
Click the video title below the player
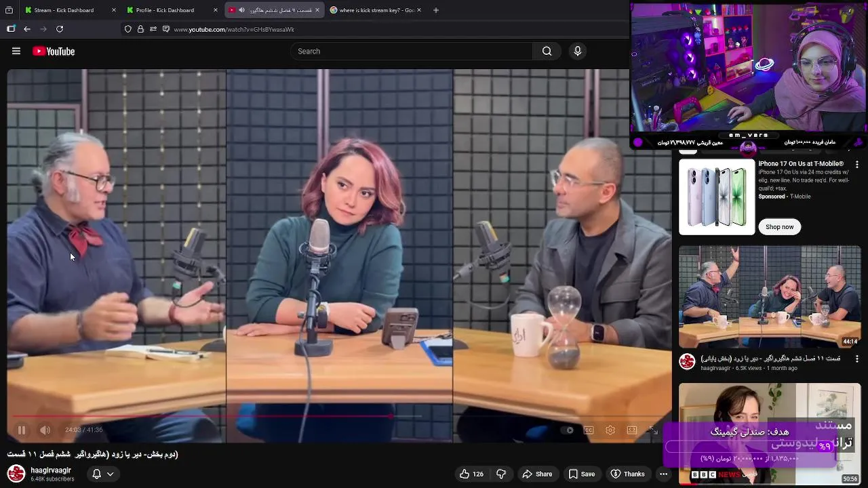point(93,454)
